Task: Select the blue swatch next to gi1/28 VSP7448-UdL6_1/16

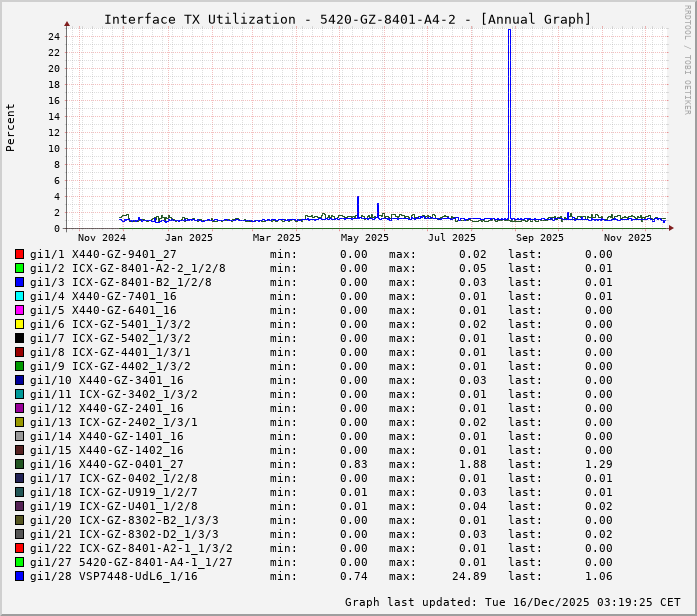Action: tap(19, 576)
